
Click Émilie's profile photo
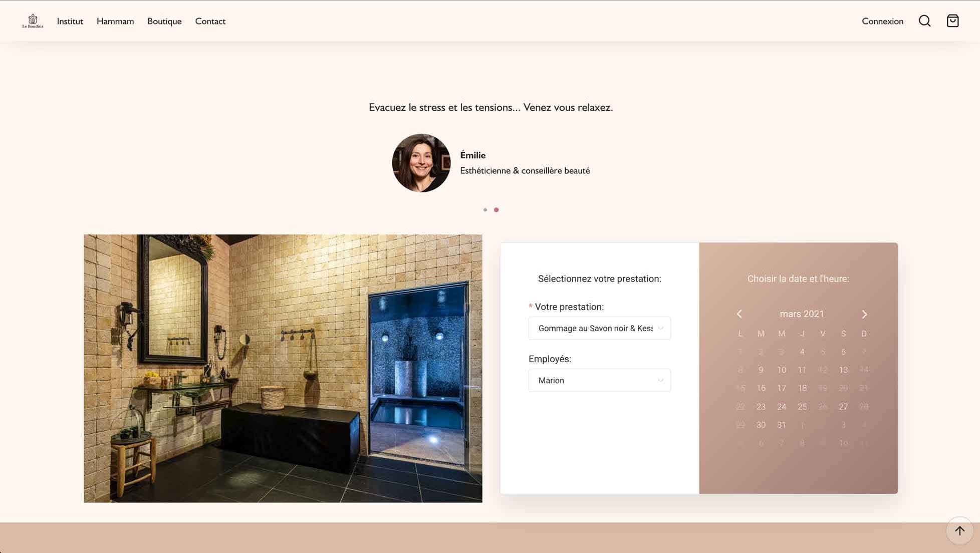click(x=421, y=163)
